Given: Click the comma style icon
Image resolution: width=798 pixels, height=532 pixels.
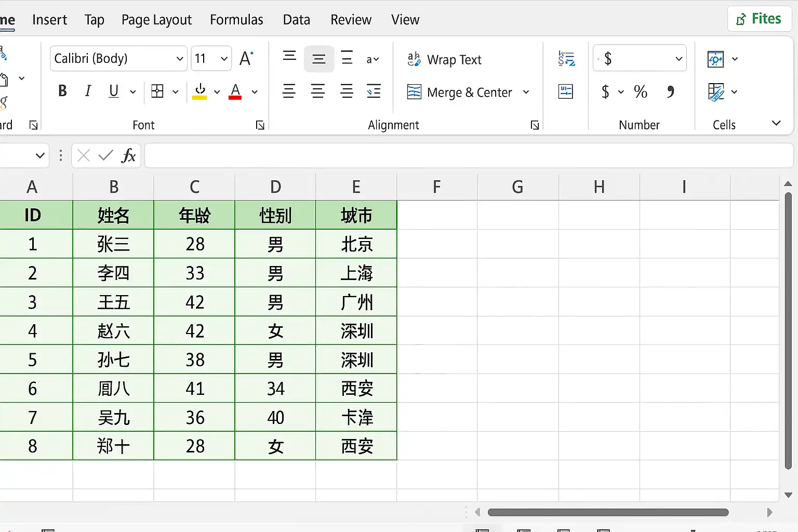Looking at the screenshot, I should pyautogui.click(x=671, y=92).
